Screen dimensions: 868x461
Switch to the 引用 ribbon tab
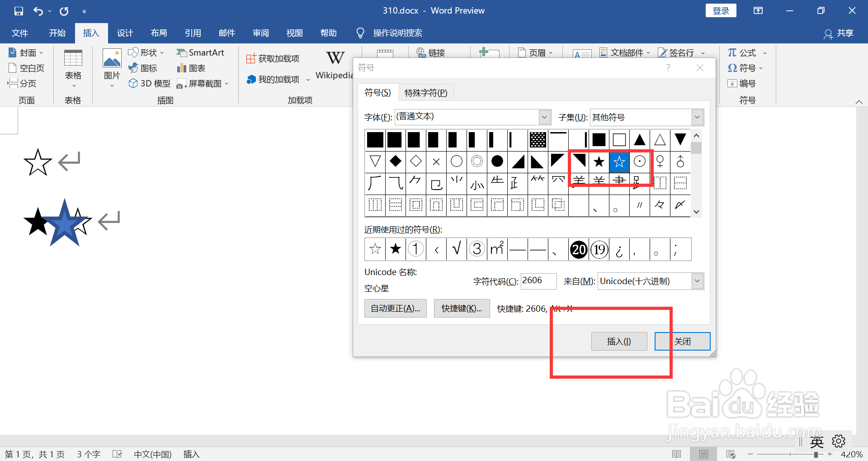[193, 33]
